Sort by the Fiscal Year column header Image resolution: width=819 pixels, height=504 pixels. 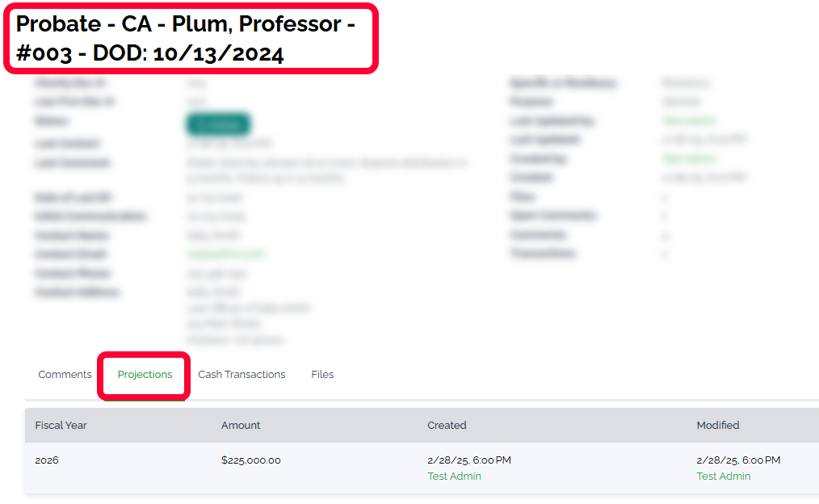pos(61,425)
